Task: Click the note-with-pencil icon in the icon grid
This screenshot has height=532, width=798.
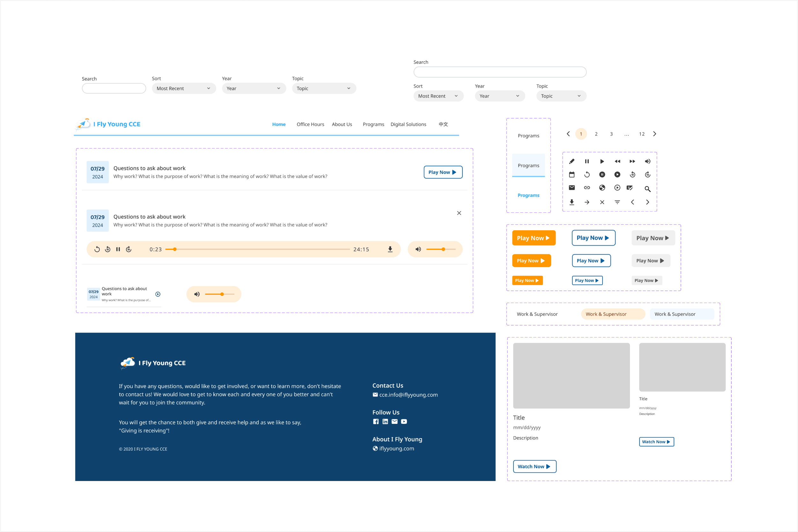Action: pyautogui.click(x=630, y=188)
